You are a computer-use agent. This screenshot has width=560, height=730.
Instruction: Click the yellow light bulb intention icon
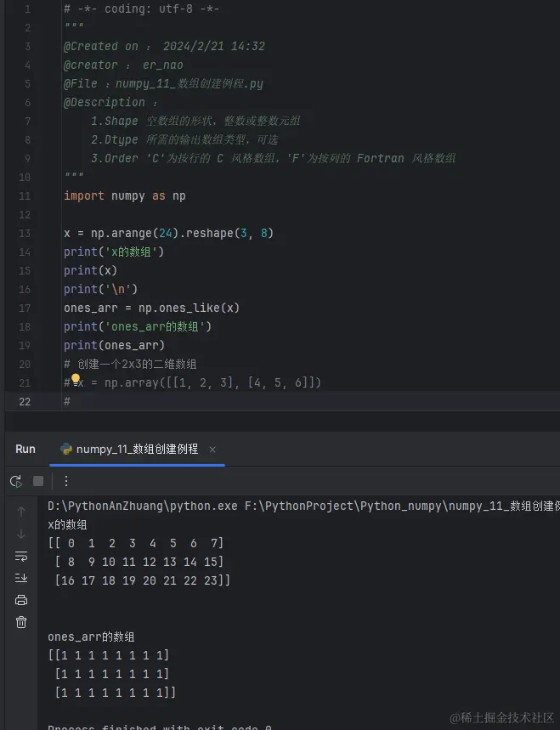point(76,379)
